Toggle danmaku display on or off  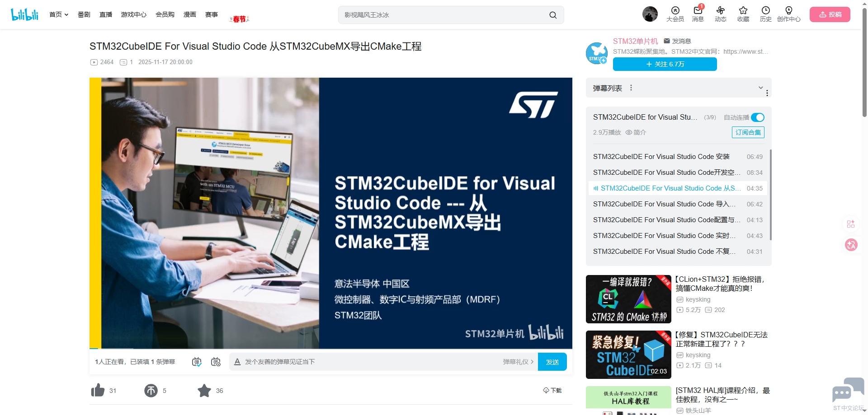[197, 362]
